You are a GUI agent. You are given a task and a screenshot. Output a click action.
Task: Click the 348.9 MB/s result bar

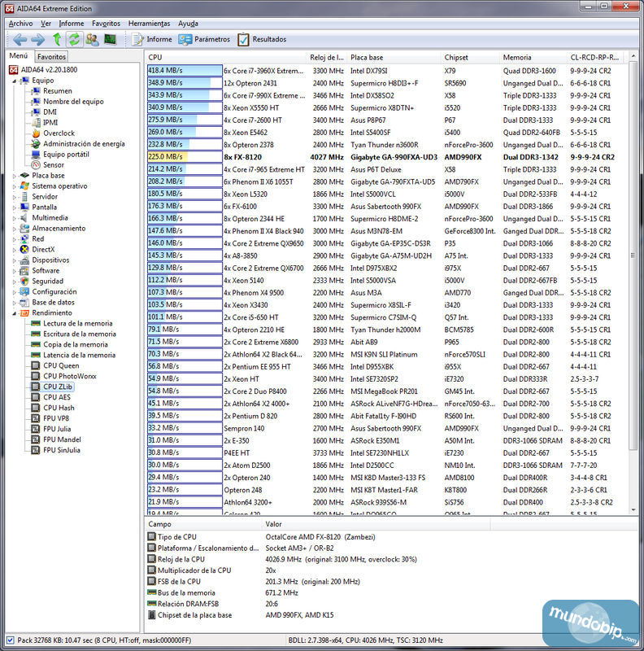[185, 83]
